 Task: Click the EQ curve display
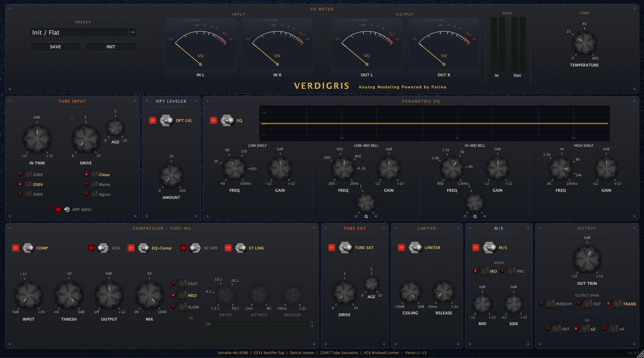pos(434,123)
